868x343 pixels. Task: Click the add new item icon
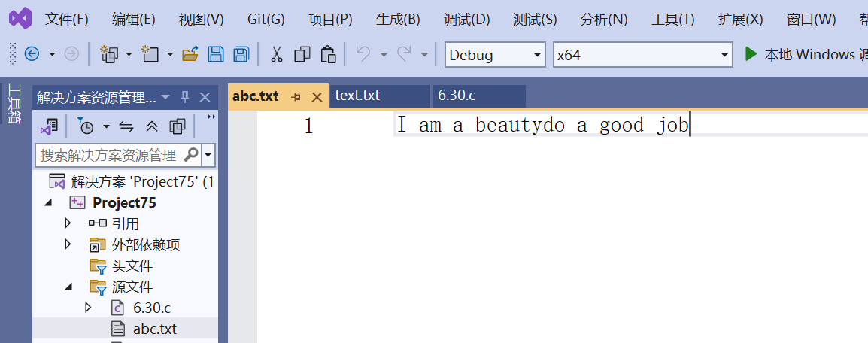click(x=150, y=54)
